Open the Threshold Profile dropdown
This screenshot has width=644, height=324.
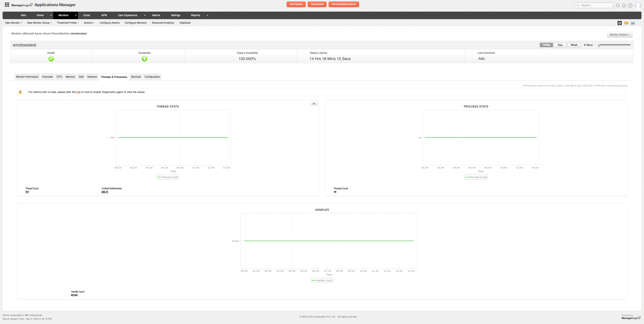pos(67,23)
